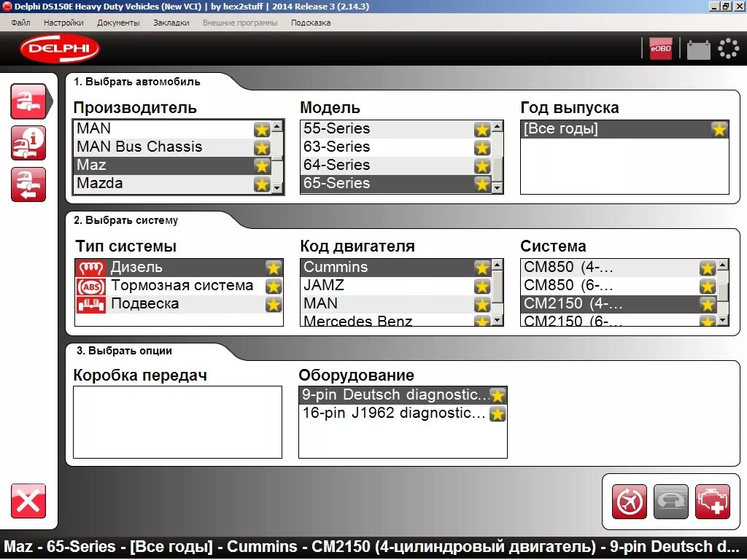Open vehicle transfer arrows sidebar icon

tap(28, 184)
